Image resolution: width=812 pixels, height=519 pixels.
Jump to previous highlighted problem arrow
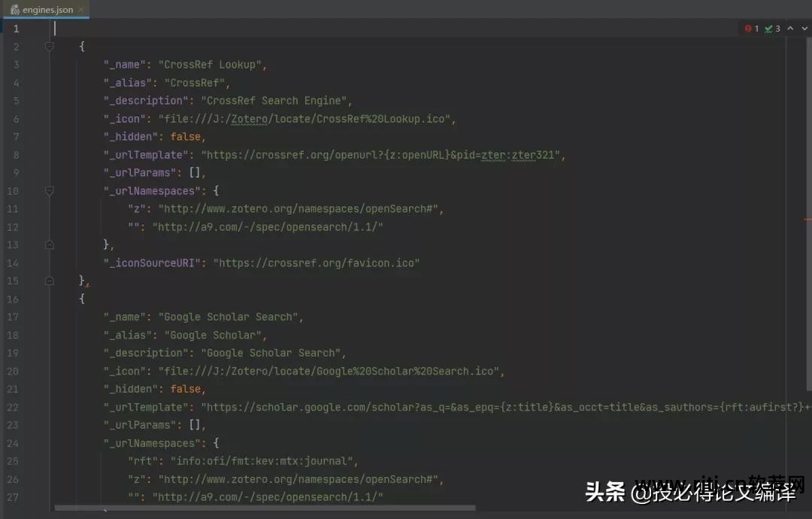790,29
